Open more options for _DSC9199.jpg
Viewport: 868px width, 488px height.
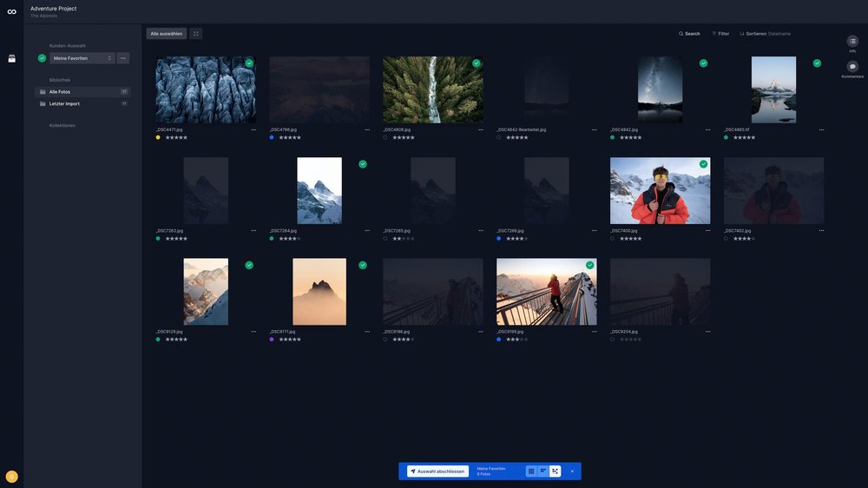[x=594, y=332]
